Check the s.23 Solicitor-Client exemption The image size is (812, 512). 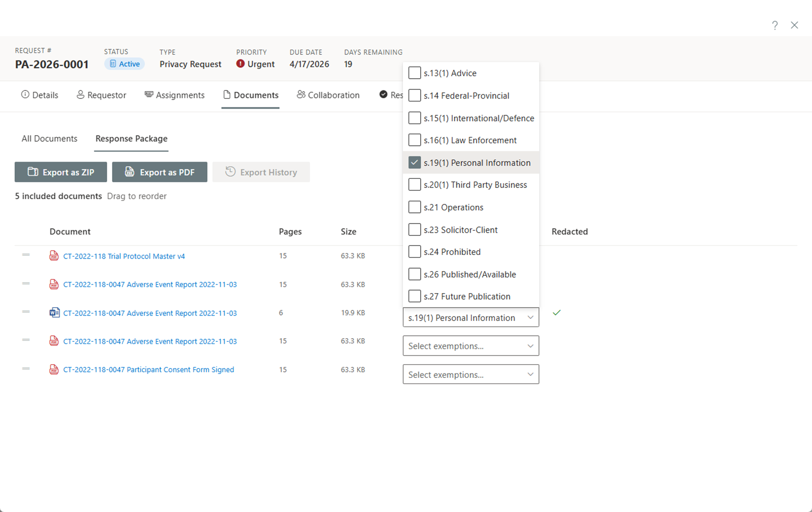415,229
